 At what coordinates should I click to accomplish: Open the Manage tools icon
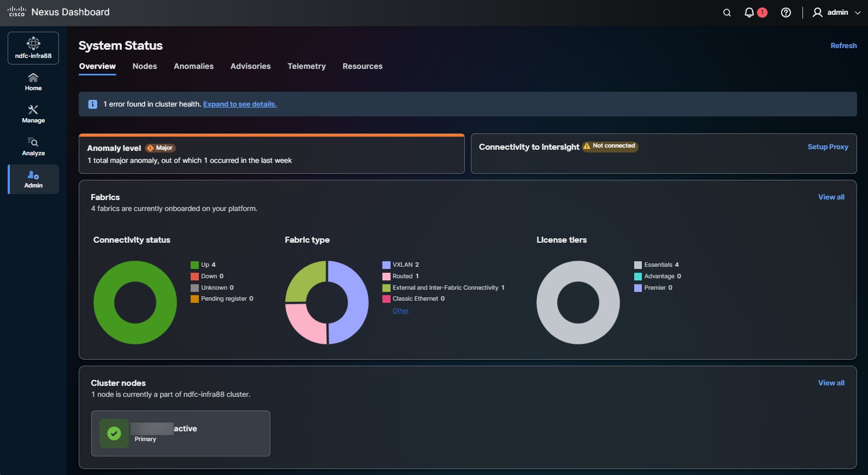pyautogui.click(x=33, y=114)
